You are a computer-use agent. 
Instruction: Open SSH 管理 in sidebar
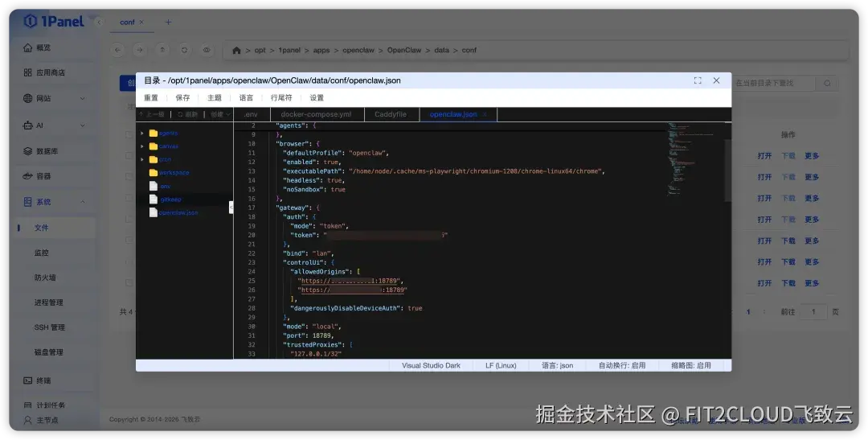click(49, 327)
